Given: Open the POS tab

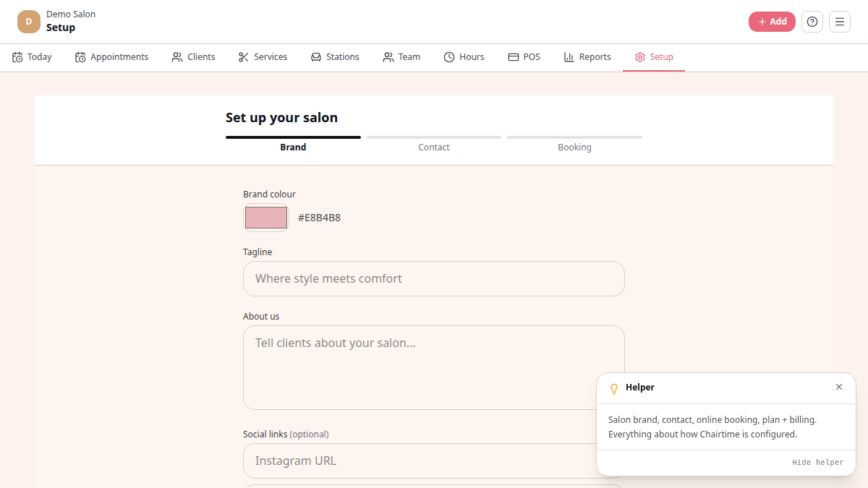Looking at the screenshot, I should 524,57.
